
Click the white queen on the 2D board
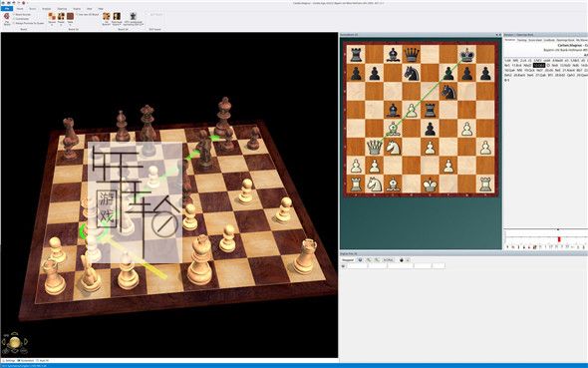[375, 148]
